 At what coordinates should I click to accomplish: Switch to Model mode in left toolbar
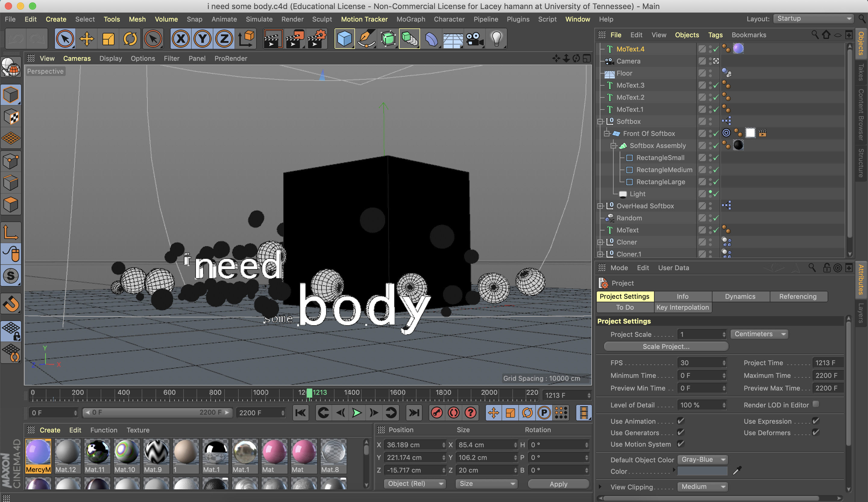(11, 95)
